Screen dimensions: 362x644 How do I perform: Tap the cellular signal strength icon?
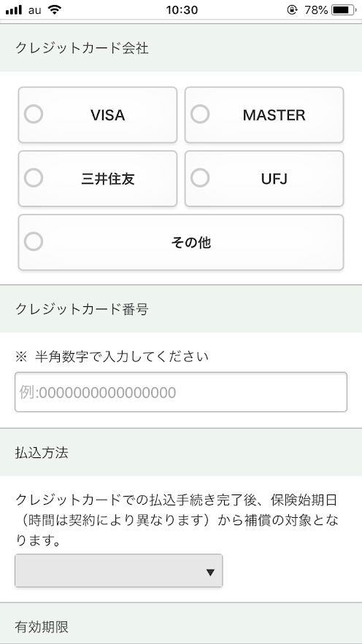click(x=14, y=10)
